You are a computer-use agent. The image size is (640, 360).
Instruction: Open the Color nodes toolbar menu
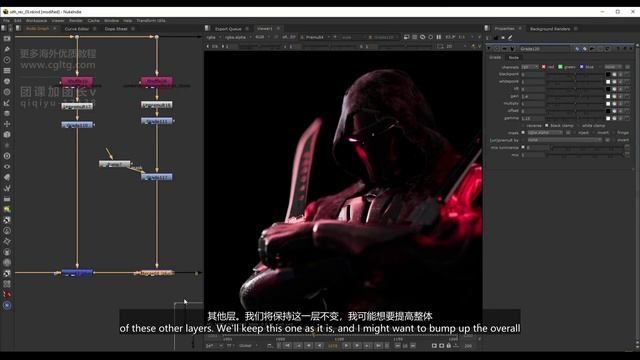tap(7, 81)
